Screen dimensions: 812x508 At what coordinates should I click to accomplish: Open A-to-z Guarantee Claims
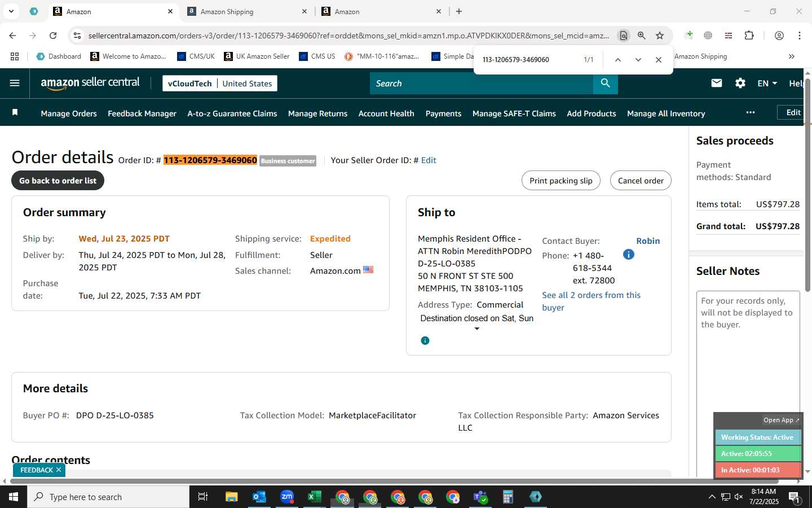[232, 113]
